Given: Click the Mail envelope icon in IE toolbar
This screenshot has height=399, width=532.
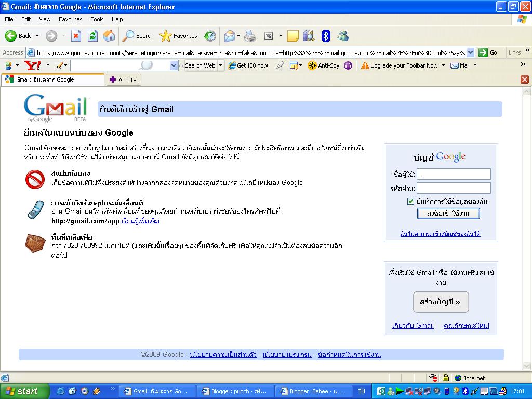Looking at the screenshot, I should click(x=229, y=36).
